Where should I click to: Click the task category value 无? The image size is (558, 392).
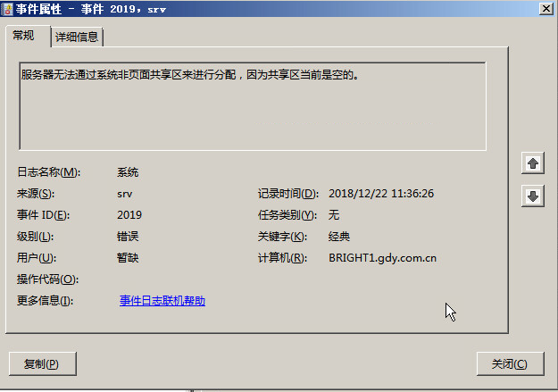[x=334, y=215]
